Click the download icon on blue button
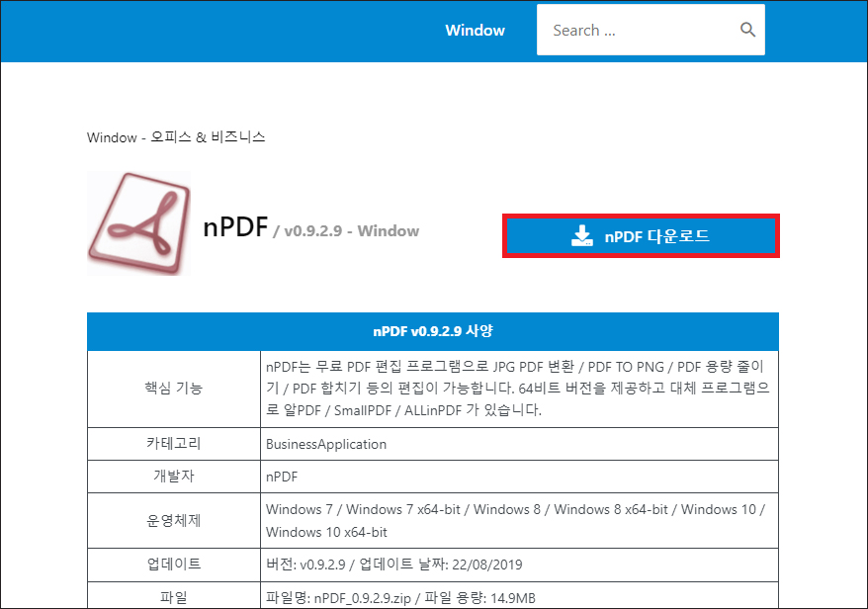The image size is (868, 609). [582, 236]
